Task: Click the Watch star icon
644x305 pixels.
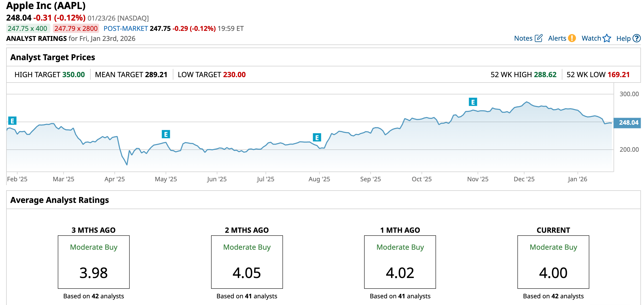Action: pyautogui.click(x=607, y=38)
